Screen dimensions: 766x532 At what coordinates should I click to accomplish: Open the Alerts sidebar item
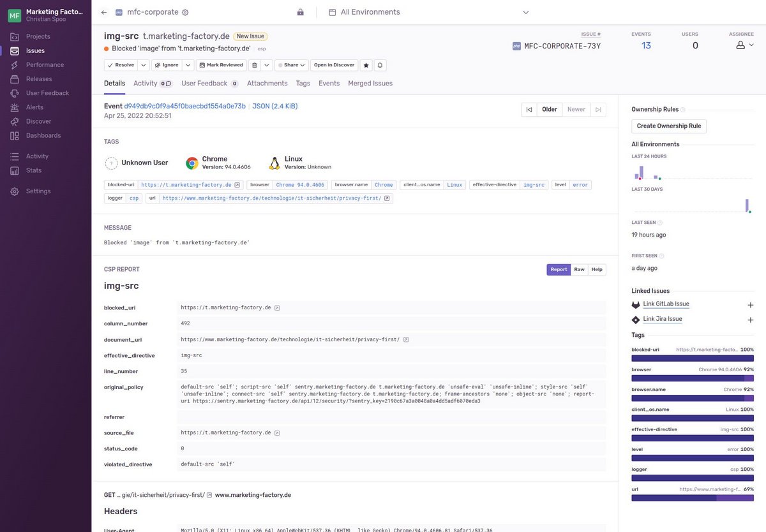coord(34,107)
